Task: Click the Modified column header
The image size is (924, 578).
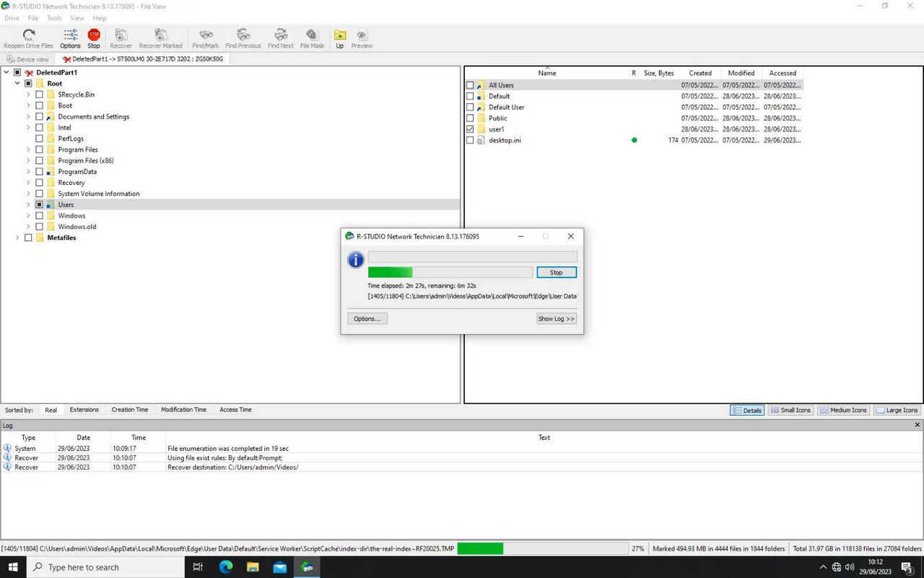Action: pyautogui.click(x=741, y=73)
